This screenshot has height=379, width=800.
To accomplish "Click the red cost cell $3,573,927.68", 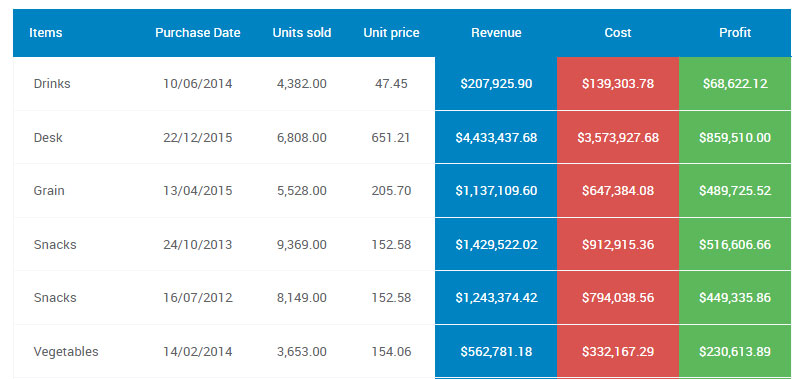I will click(618, 138).
